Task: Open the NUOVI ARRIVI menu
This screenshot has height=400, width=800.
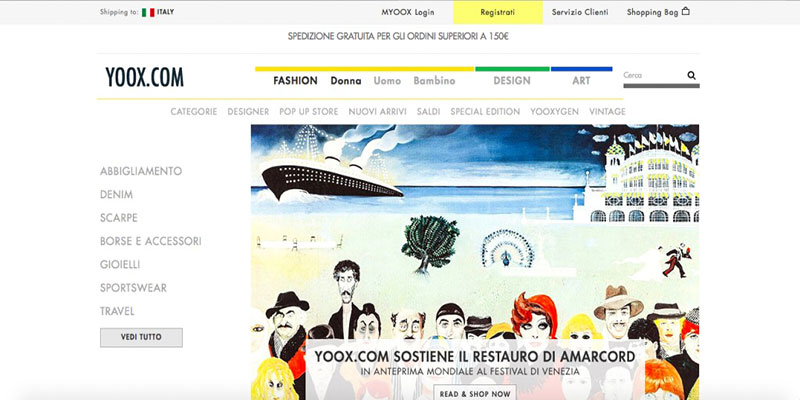Action: click(378, 111)
